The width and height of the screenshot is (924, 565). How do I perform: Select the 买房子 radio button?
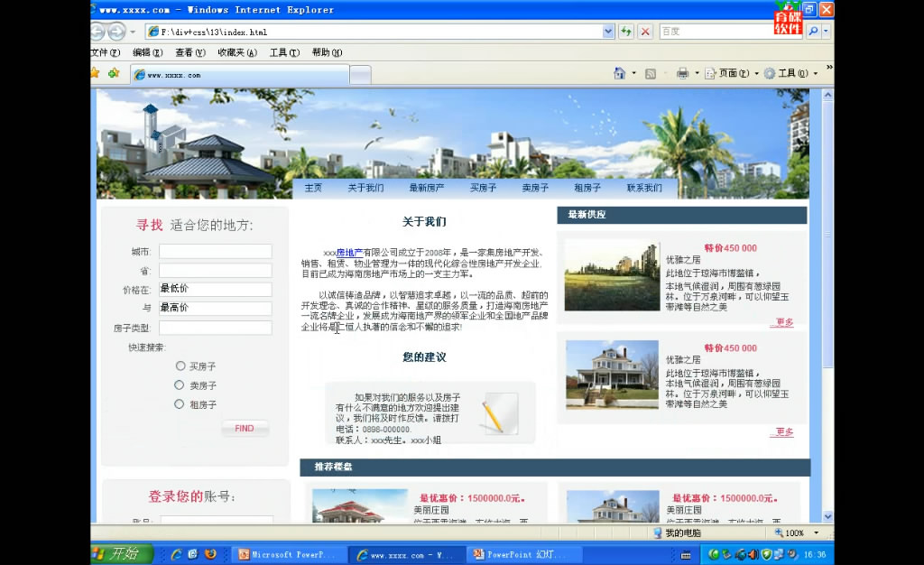pyautogui.click(x=180, y=366)
